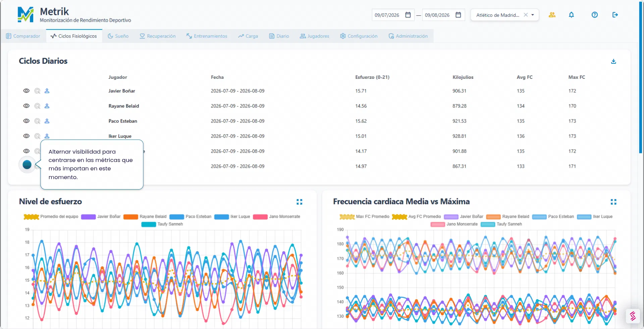
Task: Open the Atlético de Madrid team dropdown
Action: (x=533, y=15)
